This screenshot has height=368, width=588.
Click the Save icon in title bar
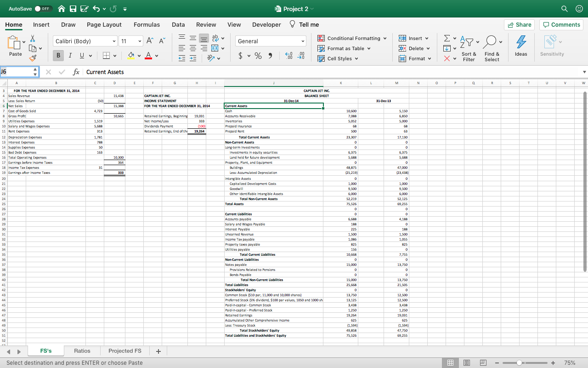[73, 9]
